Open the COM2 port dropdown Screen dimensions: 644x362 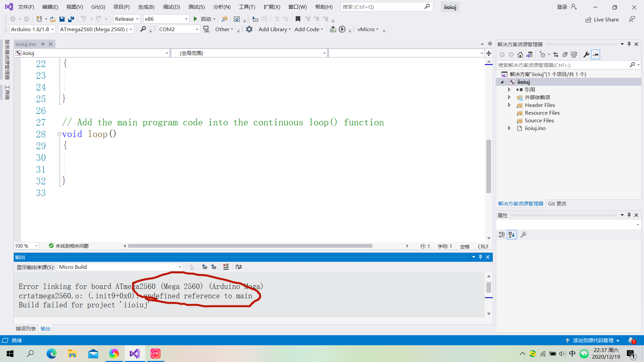click(x=197, y=29)
